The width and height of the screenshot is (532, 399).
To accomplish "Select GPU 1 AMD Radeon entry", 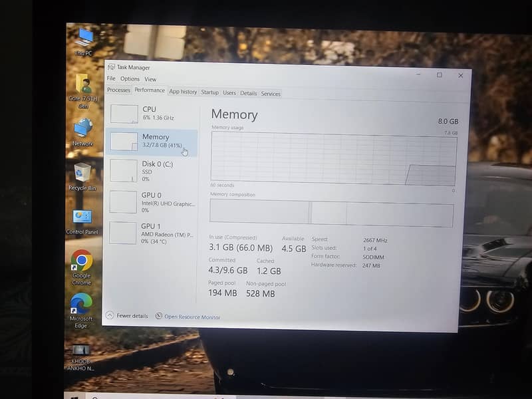I will point(152,233).
